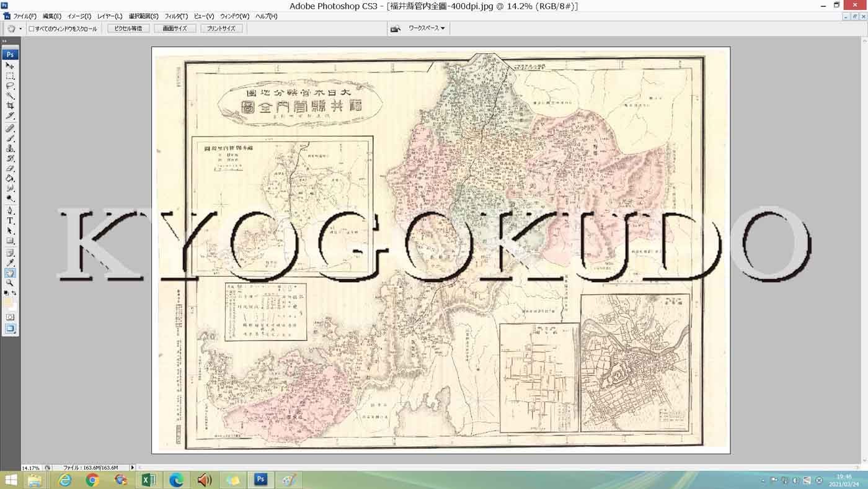Open the Windows Start button
The width and height of the screenshot is (868, 489).
click(x=11, y=480)
